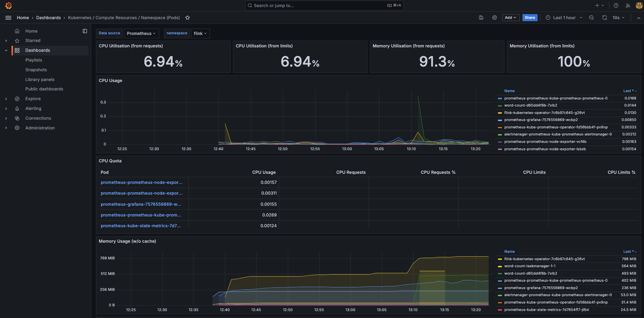
Task: Open the Last 1 hour time picker
Action: [x=564, y=18]
